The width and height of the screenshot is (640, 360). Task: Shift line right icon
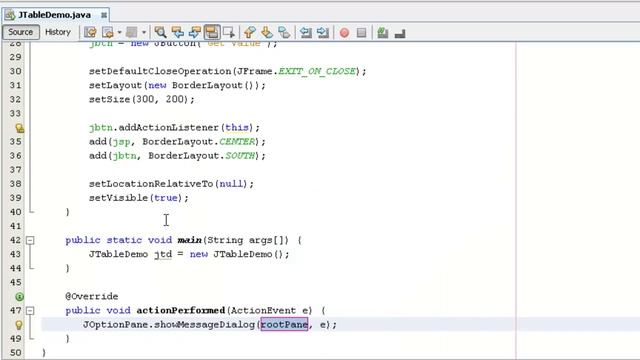click(x=323, y=32)
